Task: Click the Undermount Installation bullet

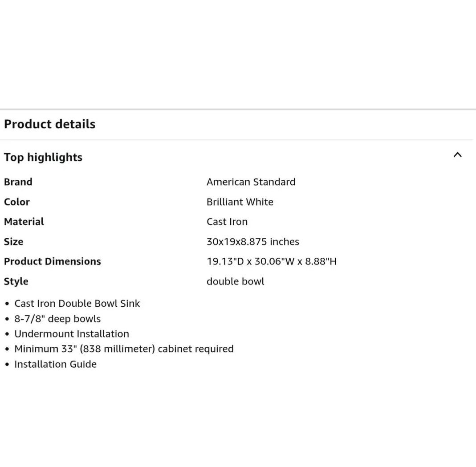Action: click(x=72, y=334)
